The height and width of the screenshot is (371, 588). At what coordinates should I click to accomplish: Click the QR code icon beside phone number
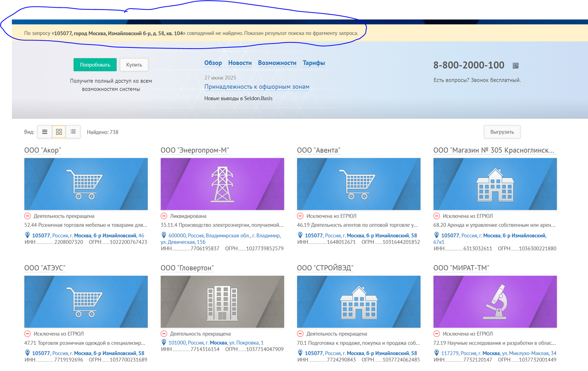(516, 66)
